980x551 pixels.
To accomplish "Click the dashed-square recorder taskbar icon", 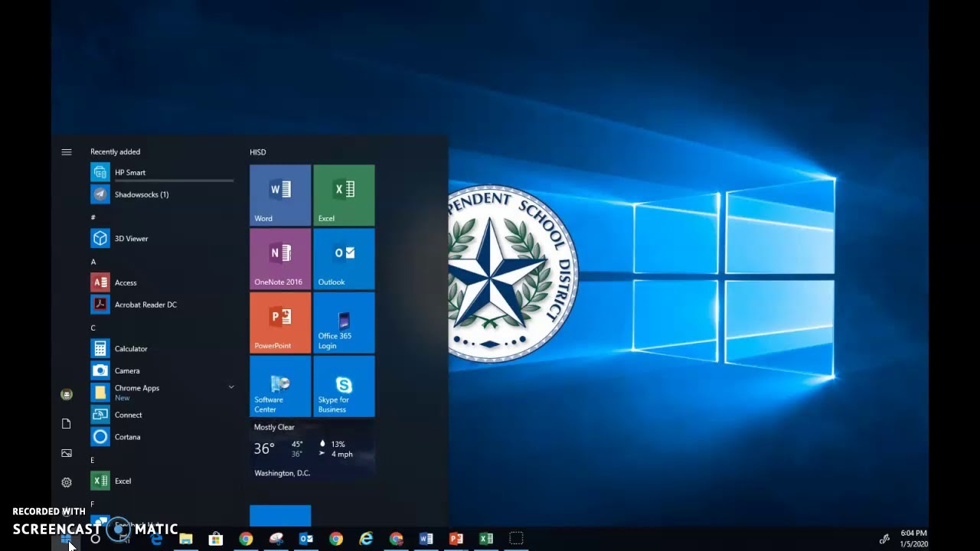I will [x=516, y=539].
